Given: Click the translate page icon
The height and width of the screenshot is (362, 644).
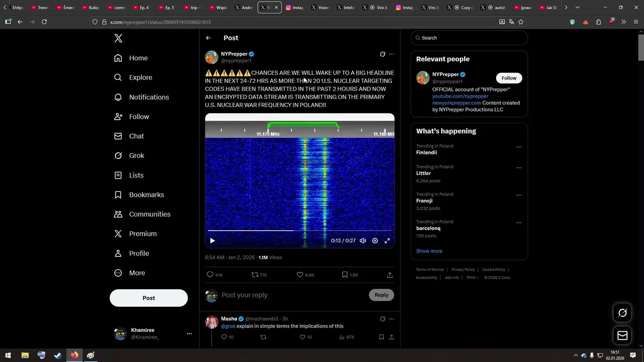Looking at the screenshot, I should tap(511, 22).
